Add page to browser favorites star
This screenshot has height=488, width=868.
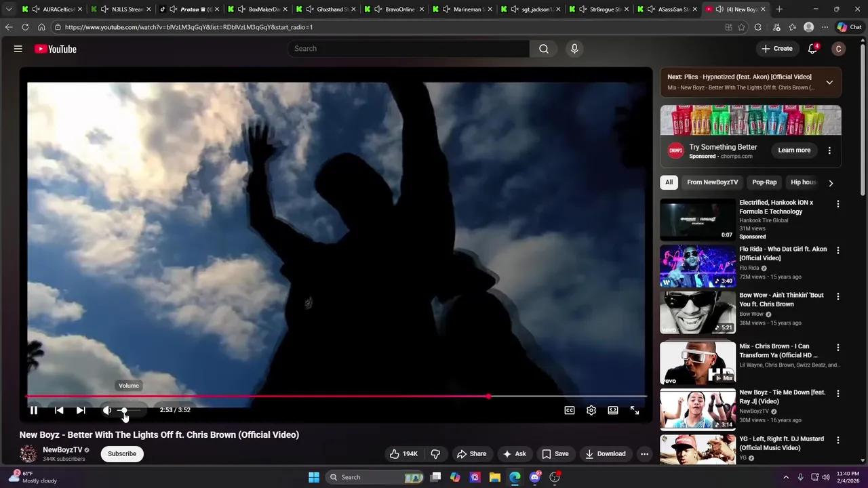(x=741, y=27)
